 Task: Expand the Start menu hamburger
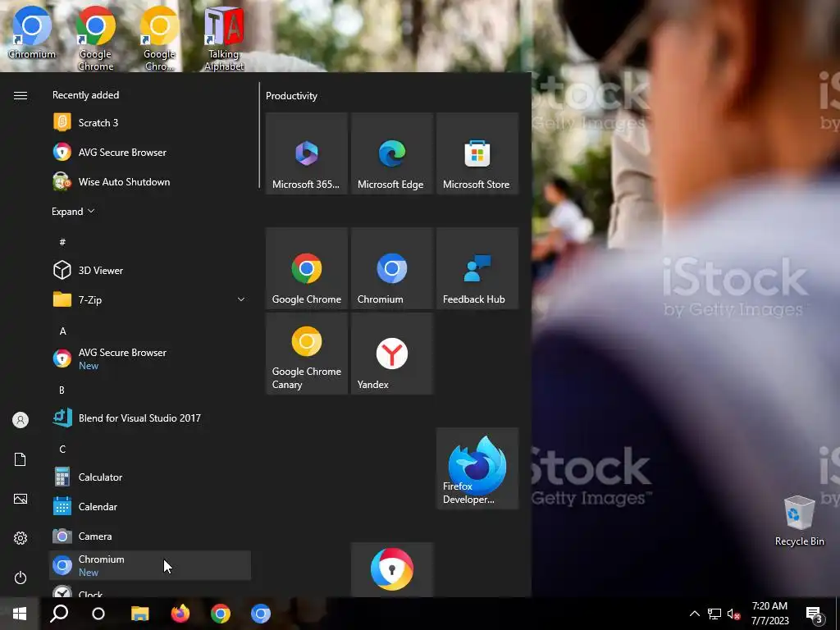21,95
